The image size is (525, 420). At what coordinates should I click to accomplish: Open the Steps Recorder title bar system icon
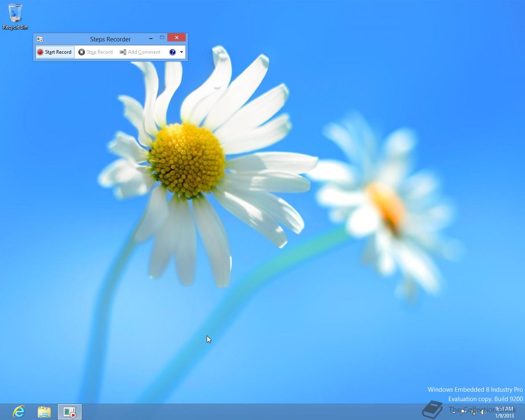click(40, 39)
